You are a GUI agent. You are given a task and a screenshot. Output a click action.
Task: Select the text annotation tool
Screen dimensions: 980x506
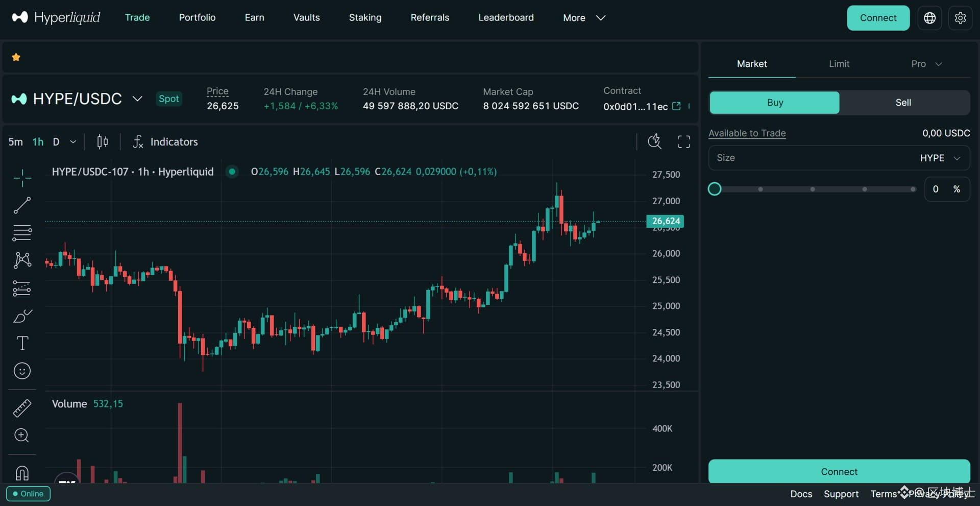point(22,343)
